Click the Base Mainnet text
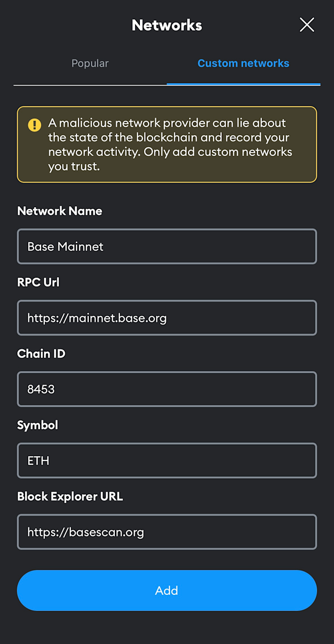 pos(65,246)
